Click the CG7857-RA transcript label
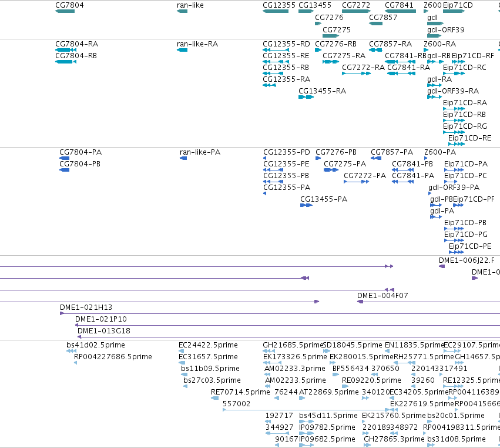Image resolution: width=500 pixels, height=448 pixels. click(390, 44)
